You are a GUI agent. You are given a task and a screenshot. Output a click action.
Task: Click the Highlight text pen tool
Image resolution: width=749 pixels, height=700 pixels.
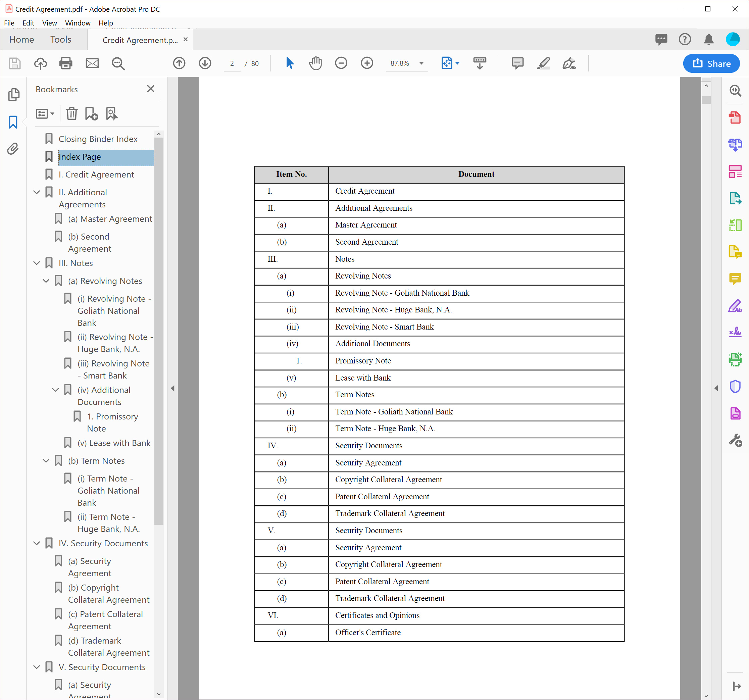(x=543, y=63)
